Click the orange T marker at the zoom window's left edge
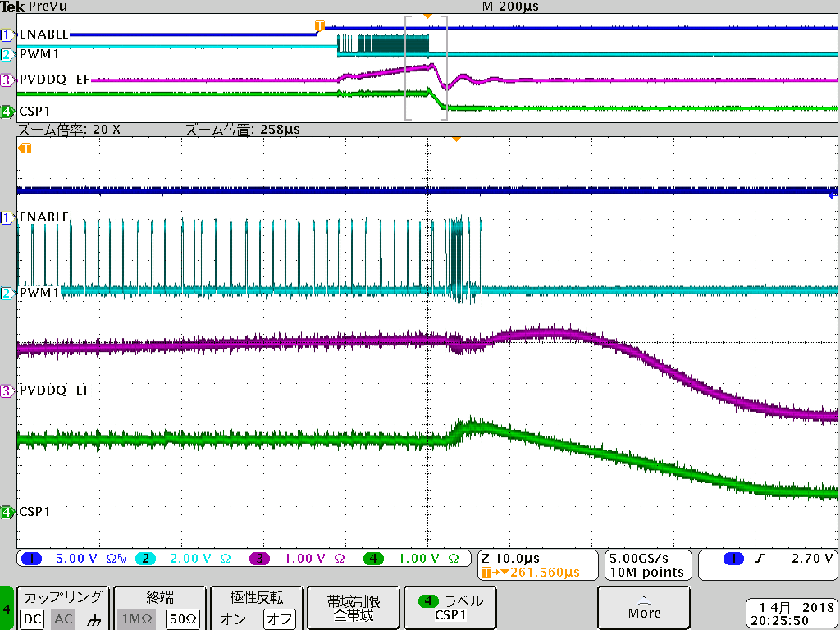The height and width of the screenshot is (630, 840). [25, 148]
